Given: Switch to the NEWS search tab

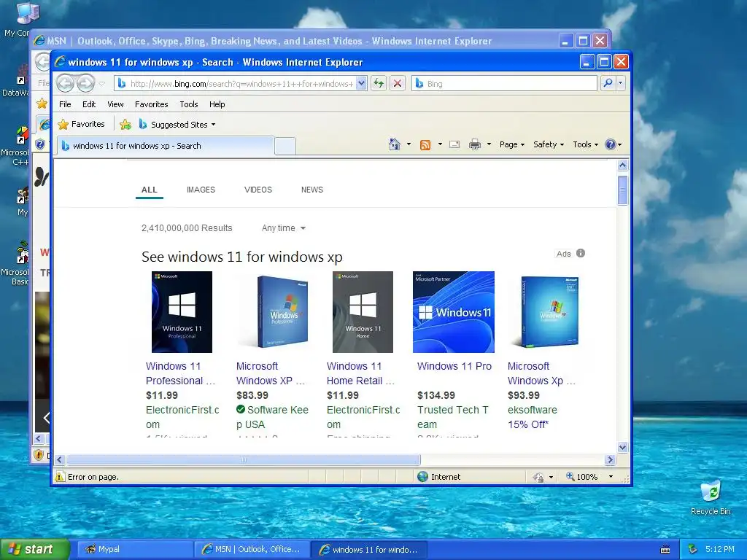Looking at the screenshot, I should (x=312, y=190).
